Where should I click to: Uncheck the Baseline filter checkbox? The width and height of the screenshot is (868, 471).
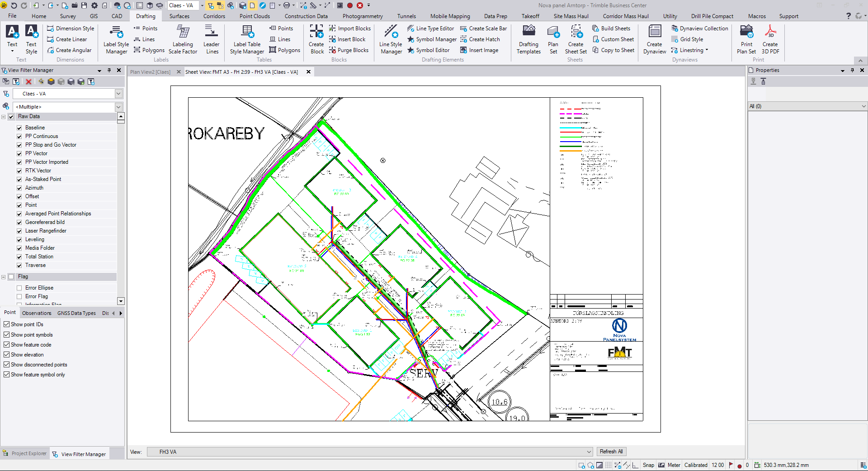(19, 128)
